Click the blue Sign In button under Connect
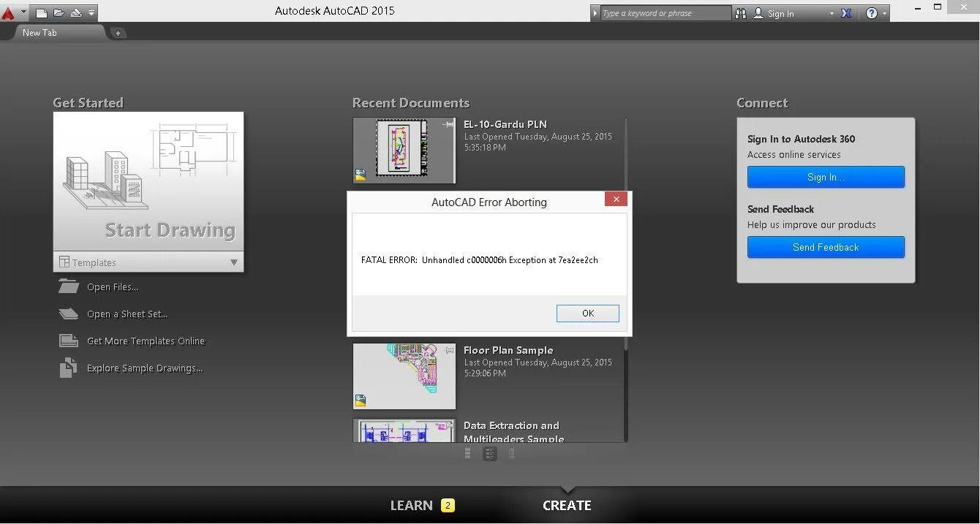This screenshot has height=524, width=980. (826, 177)
